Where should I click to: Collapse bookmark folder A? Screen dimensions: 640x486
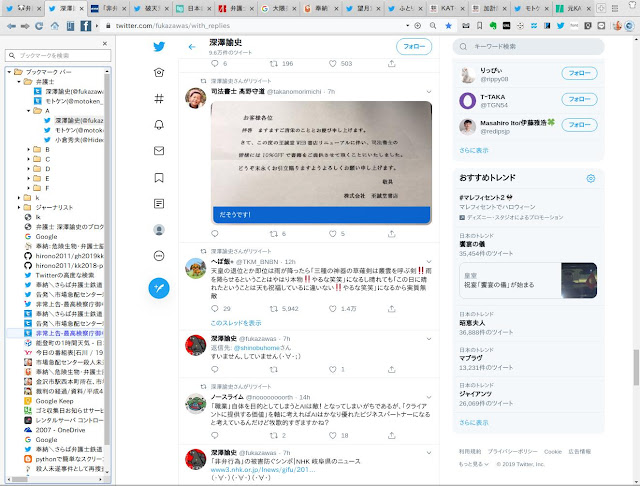click(29, 111)
